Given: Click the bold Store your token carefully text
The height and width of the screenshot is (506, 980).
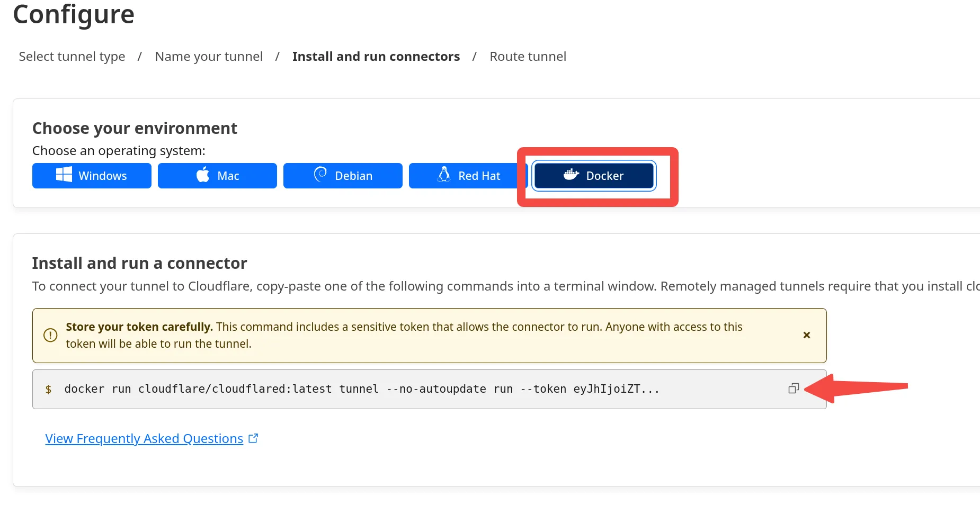Looking at the screenshot, I should pyautogui.click(x=139, y=327).
